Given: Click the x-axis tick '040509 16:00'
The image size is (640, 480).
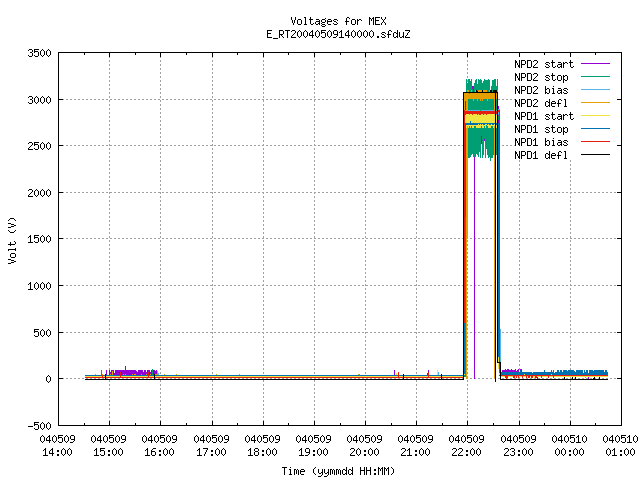Looking at the screenshot, I should click(x=160, y=446).
